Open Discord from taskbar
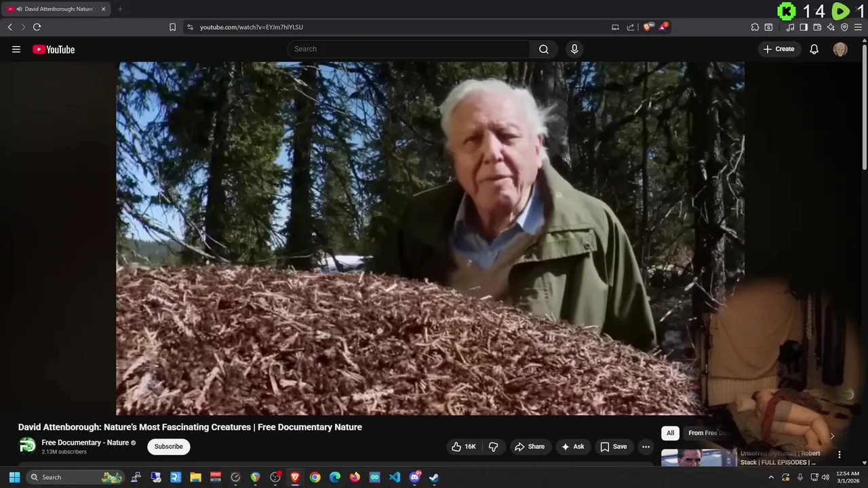868x488 pixels. click(x=414, y=477)
